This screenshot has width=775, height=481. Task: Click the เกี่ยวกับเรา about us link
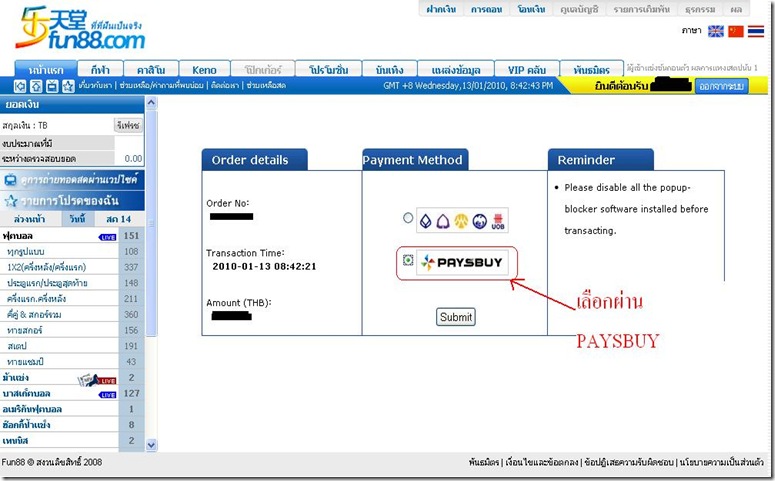95,86
